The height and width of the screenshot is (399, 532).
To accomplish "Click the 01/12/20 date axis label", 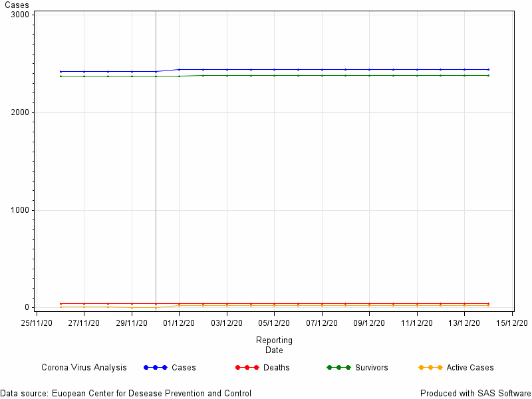I will [x=179, y=323].
